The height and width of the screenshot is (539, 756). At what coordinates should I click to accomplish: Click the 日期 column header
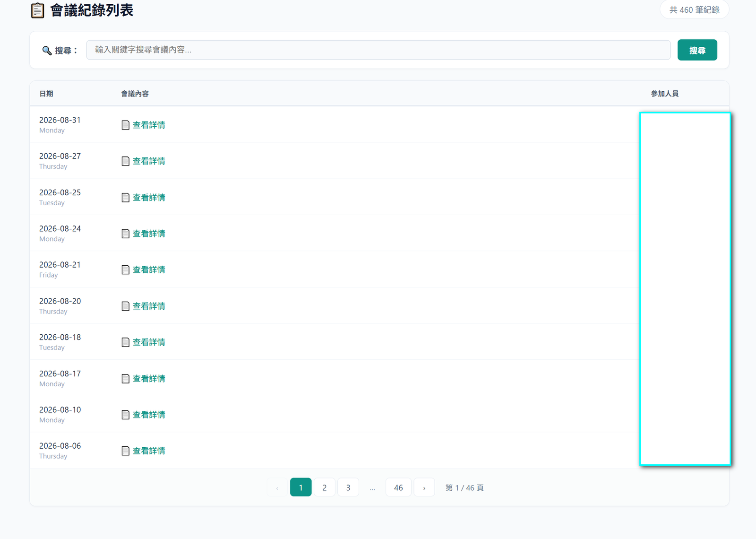coord(46,94)
